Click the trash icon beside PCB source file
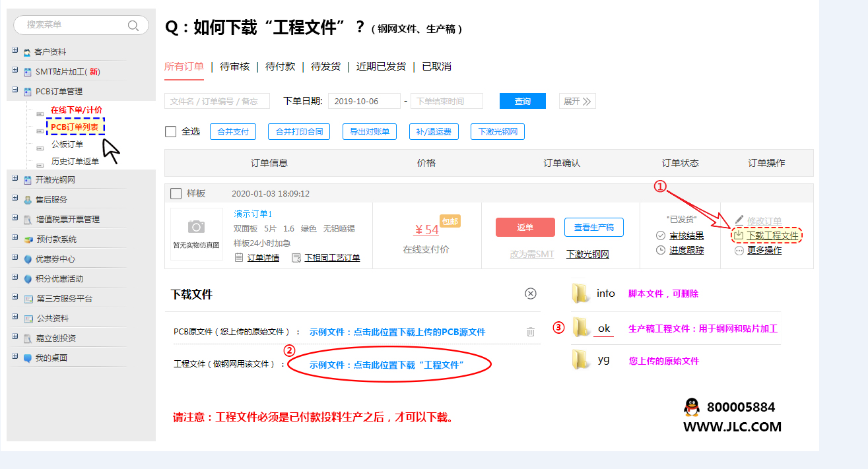This screenshot has height=469, width=868. click(x=531, y=332)
